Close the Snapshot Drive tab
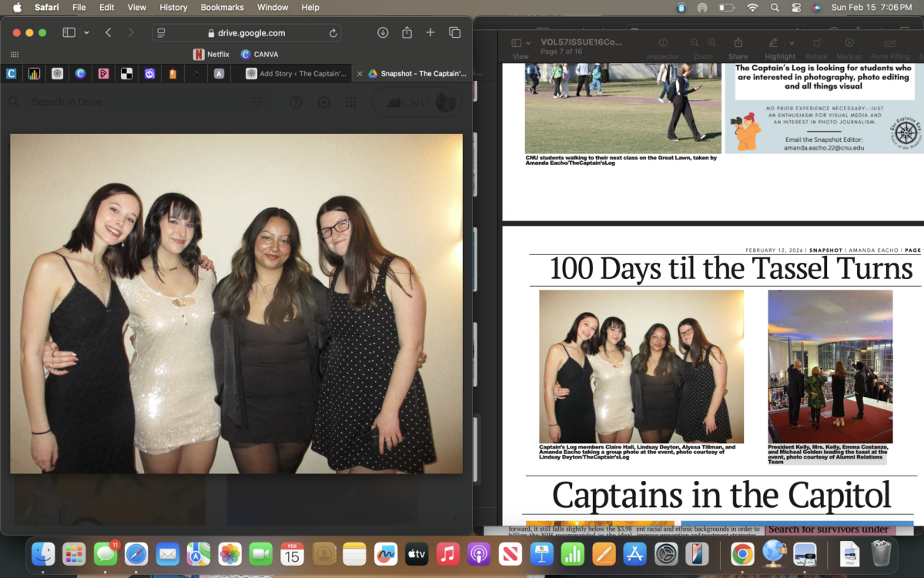 [360, 74]
